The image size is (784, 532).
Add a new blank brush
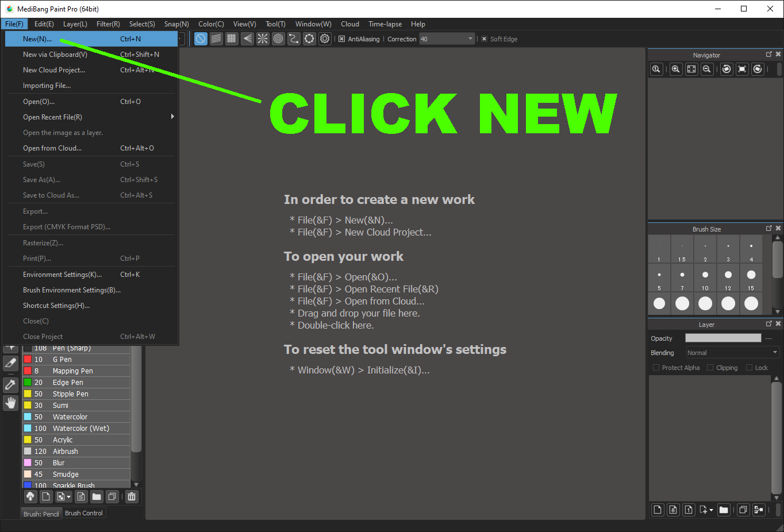[x=46, y=496]
